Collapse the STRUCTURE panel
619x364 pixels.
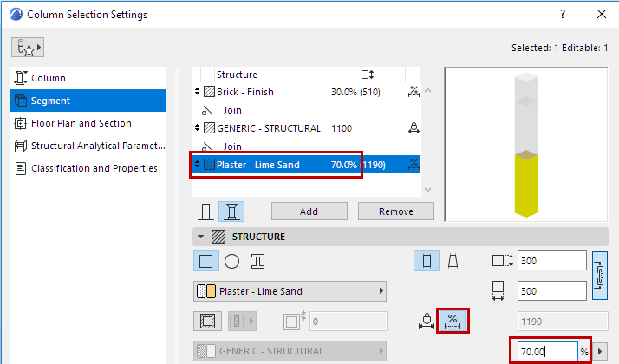[x=202, y=236]
